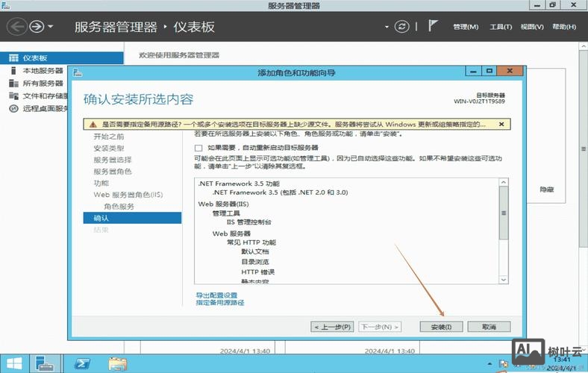Select '目录浏览' in the list
The width and height of the screenshot is (588, 373).
point(255,261)
